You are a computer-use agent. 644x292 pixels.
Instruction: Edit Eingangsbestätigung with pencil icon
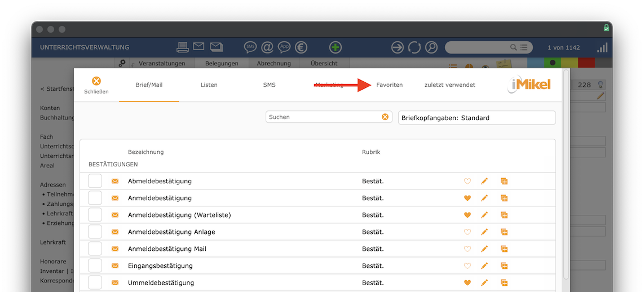click(484, 266)
